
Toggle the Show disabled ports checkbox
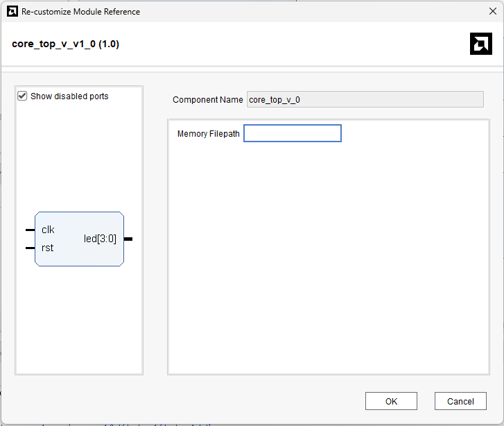[x=22, y=96]
